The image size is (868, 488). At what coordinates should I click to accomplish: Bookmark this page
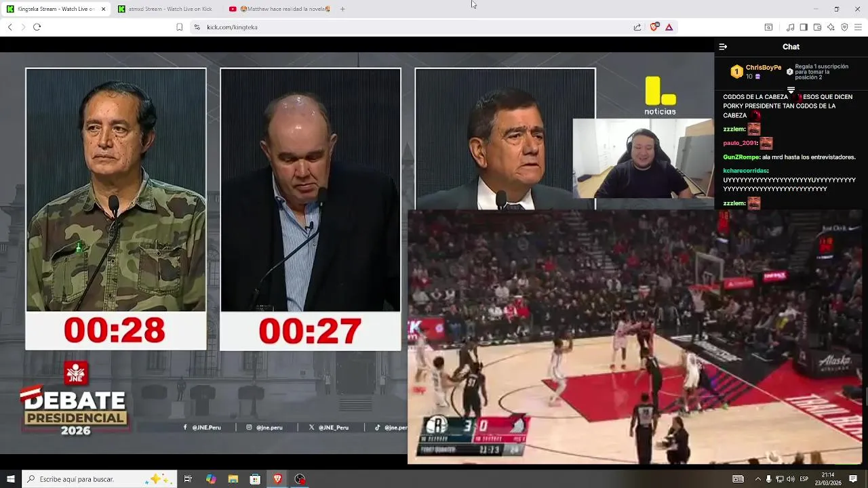pyautogui.click(x=179, y=27)
